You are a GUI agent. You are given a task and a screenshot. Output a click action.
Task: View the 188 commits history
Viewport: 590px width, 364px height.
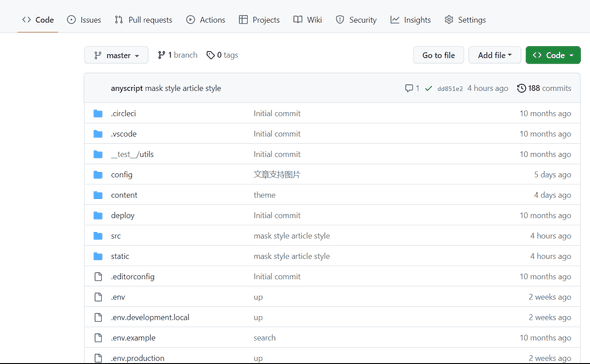[544, 88]
